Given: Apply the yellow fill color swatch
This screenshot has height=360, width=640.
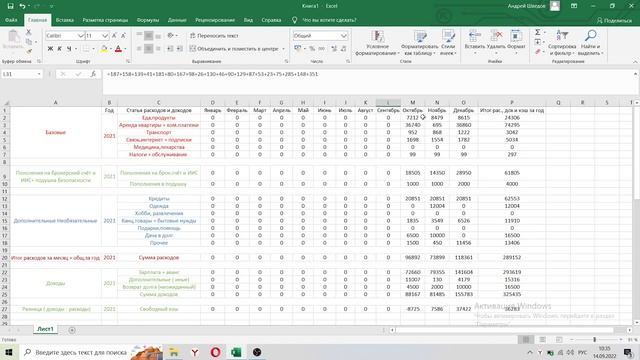Looking at the screenshot, I should point(104,49).
